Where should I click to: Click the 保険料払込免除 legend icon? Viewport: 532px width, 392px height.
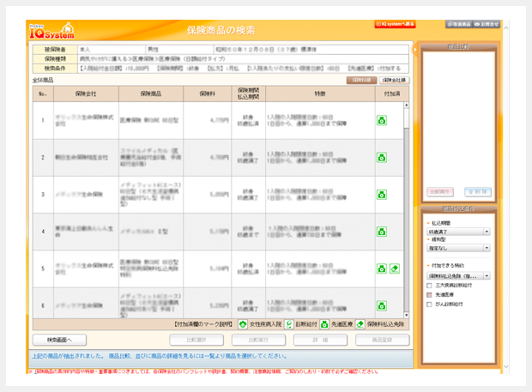click(x=360, y=325)
